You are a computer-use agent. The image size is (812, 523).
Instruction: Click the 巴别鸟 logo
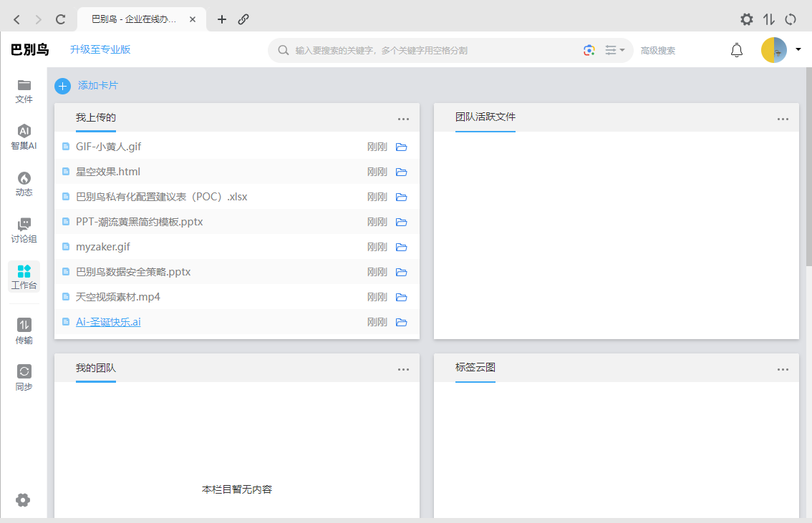(x=29, y=49)
